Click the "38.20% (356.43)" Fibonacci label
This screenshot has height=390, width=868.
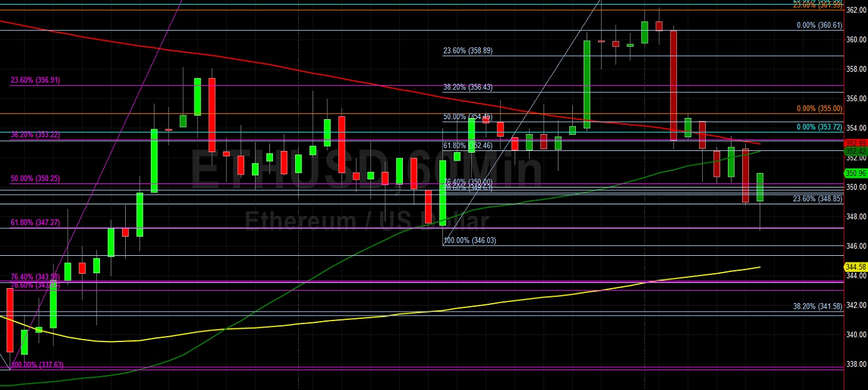468,87
